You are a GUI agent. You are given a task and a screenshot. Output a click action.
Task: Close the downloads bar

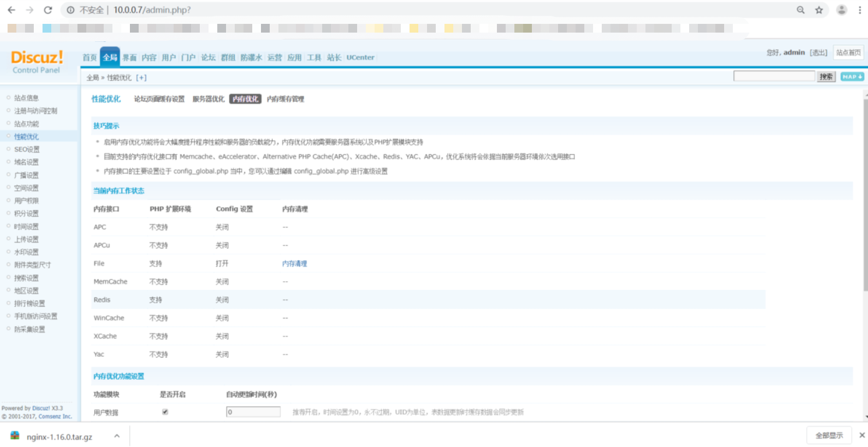pyautogui.click(x=862, y=435)
